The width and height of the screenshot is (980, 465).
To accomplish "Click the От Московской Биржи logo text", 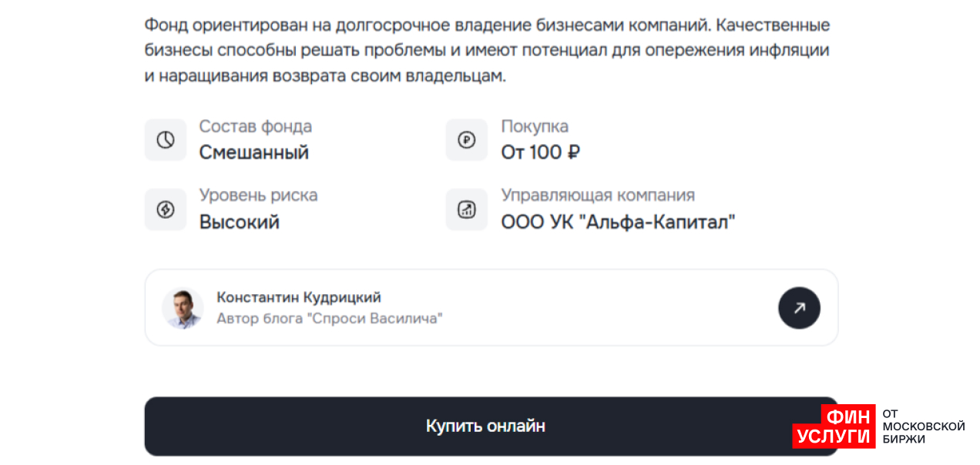I will click(x=924, y=426).
